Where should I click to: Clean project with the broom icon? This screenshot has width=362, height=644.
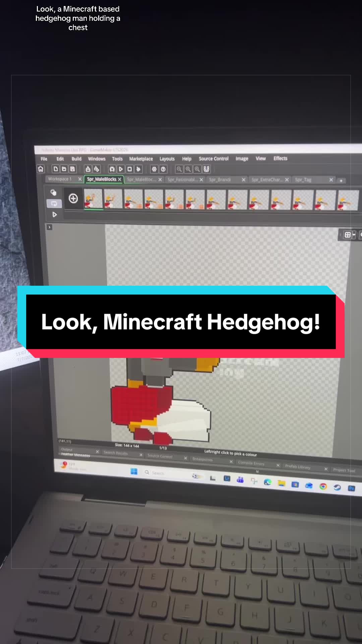coord(138,169)
